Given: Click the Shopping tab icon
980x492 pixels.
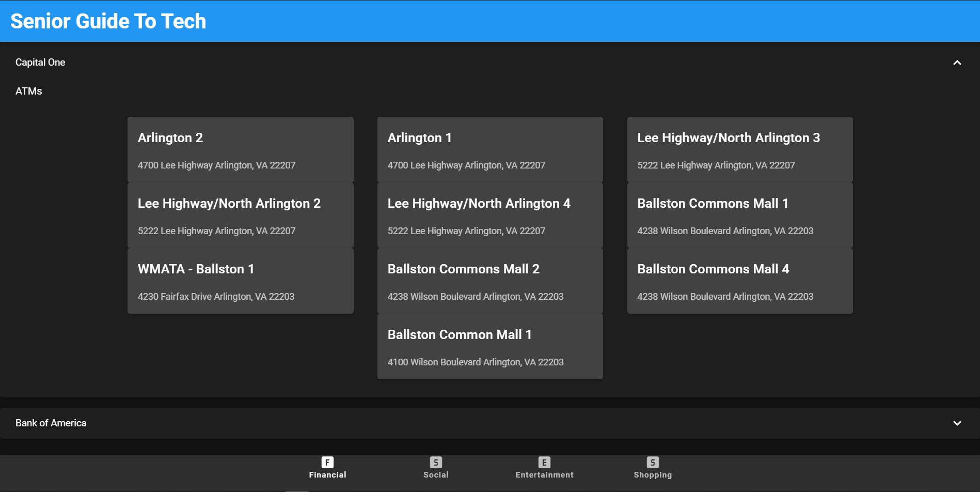Looking at the screenshot, I should (x=653, y=462).
